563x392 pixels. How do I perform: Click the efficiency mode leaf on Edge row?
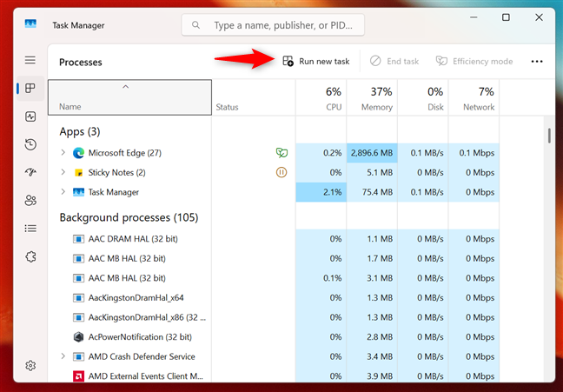coord(281,153)
